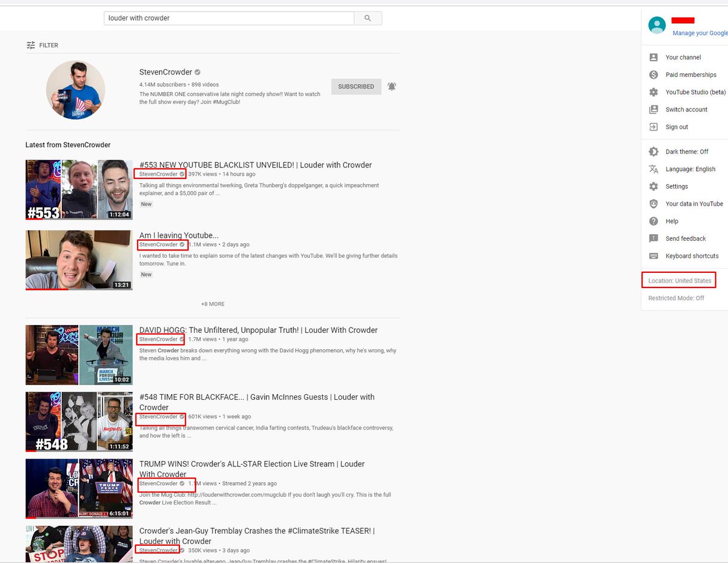Click StevenCrowder channel name under #553 video
The height and width of the screenshot is (564, 728).
[x=158, y=174]
